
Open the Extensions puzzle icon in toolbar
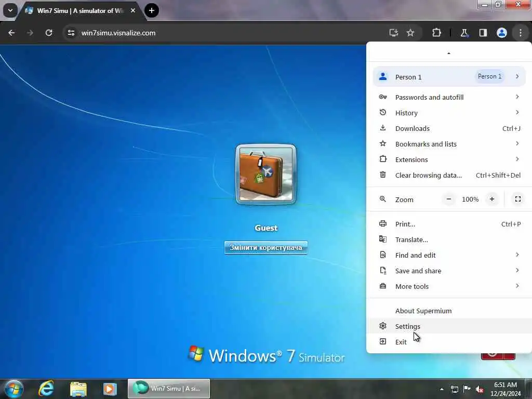[436, 33]
